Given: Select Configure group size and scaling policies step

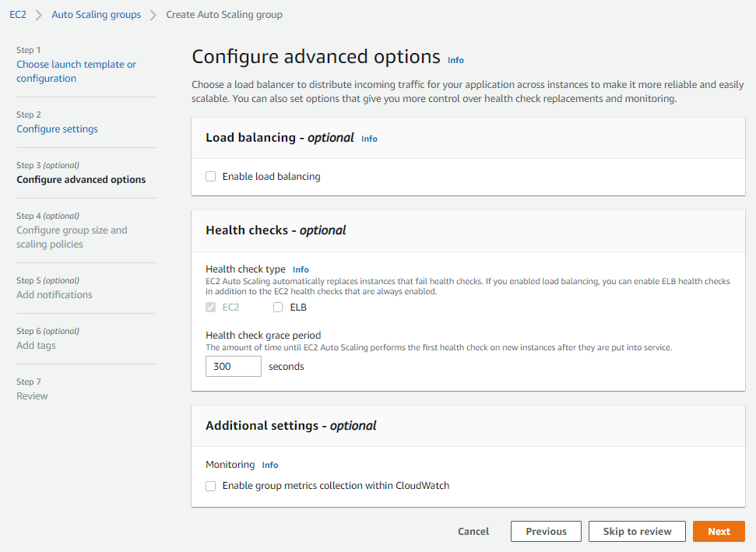Looking at the screenshot, I should point(72,237).
